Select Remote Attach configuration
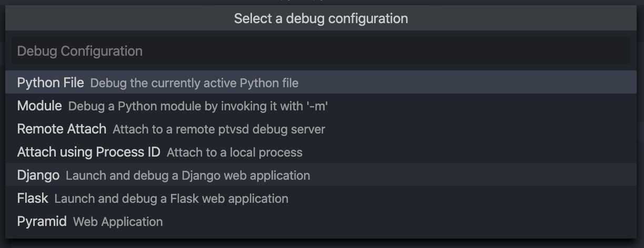 tap(62, 129)
